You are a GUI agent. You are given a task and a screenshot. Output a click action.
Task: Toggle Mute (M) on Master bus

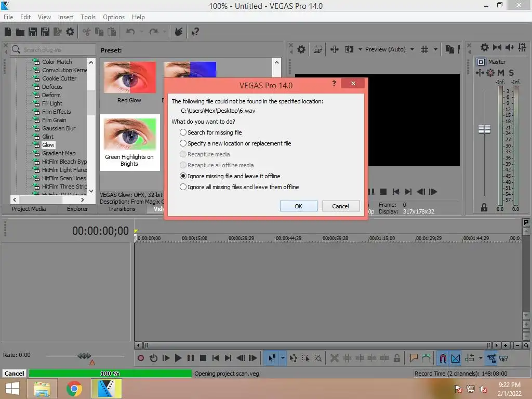501,73
